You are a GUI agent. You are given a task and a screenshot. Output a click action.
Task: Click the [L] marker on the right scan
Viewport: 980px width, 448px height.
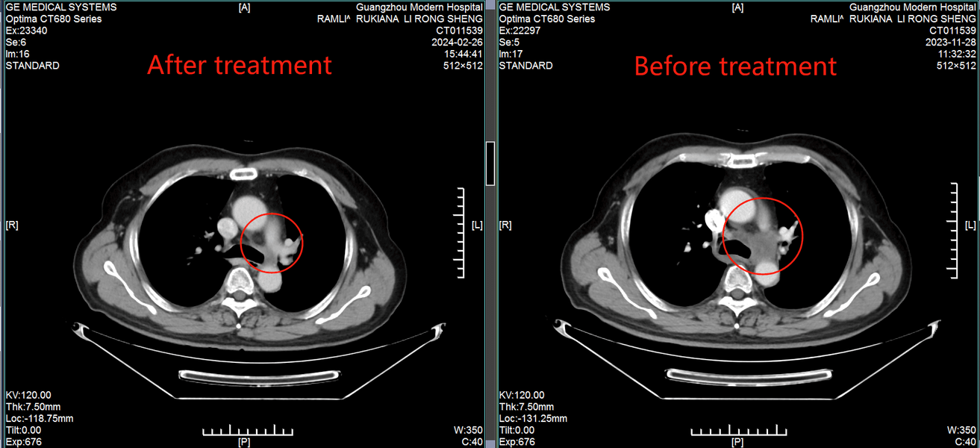coord(970,225)
